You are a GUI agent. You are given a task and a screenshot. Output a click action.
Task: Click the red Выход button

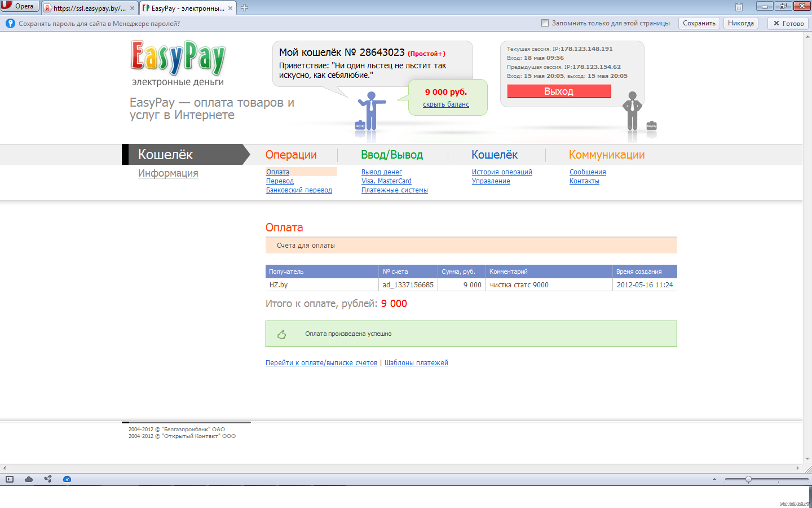coord(559,91)
